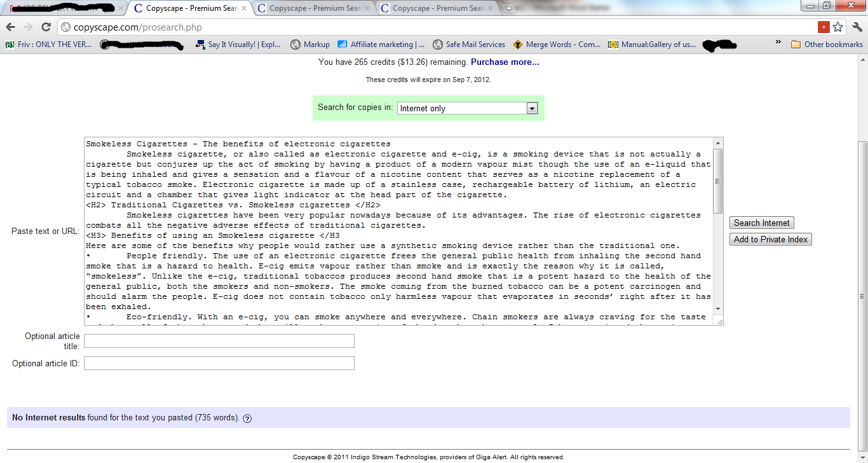Viewport: 868px width, 463px height.
Task: Click the "<H2> Traditional Cigarettes vs." line
Action: [x=233, y=205]
